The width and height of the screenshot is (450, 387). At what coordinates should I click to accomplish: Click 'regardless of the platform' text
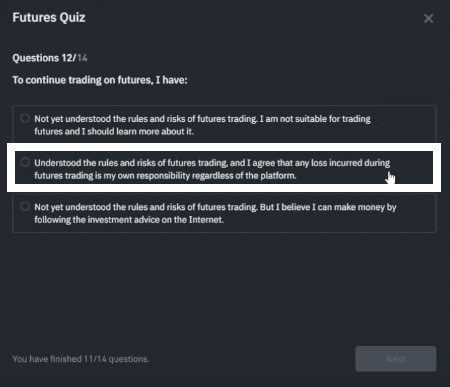[244, 176]
